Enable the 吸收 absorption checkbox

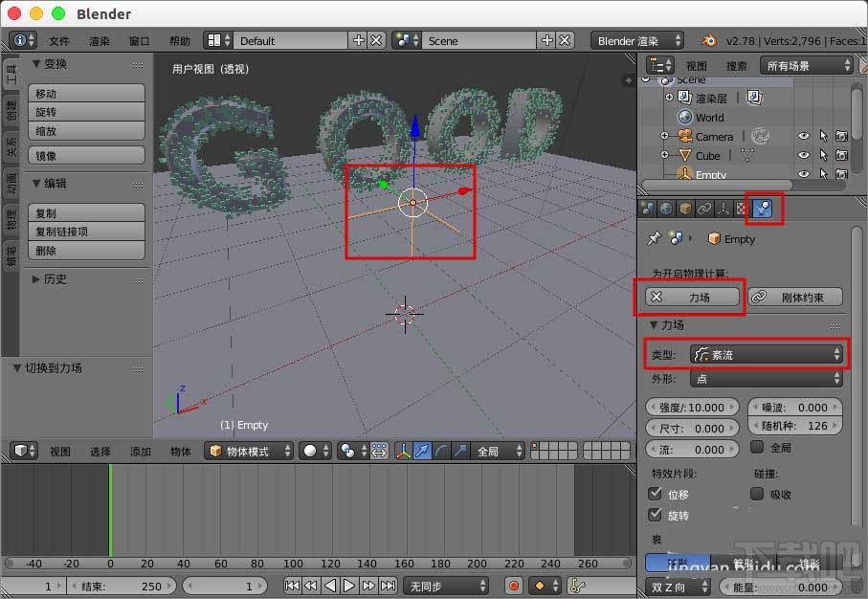click(757, 493)
